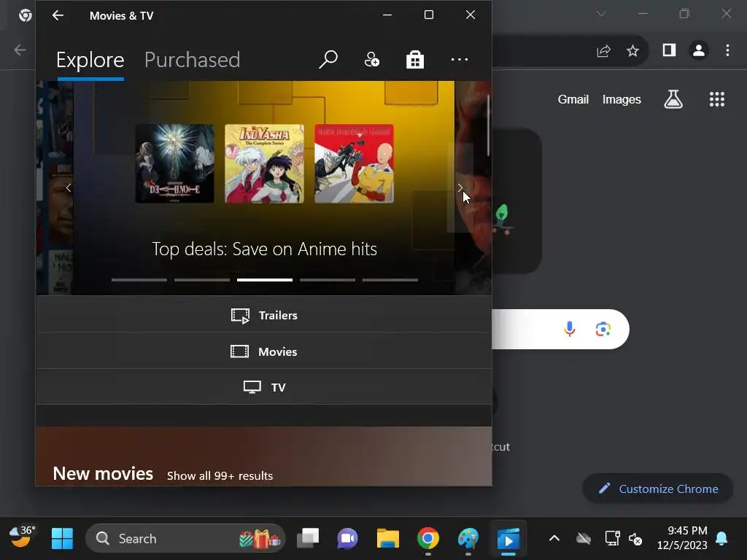Screen dimensions: 747x560
Task: Open Chrome three-dot menu
Action: pyautogui.click(x=727, y=50)
